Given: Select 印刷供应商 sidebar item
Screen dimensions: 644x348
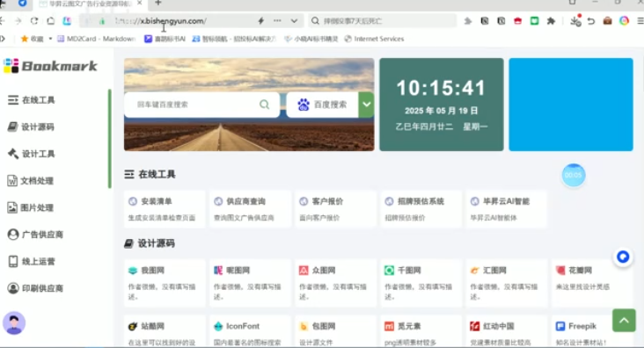Looking at the screenshot, I should pyautogui.click(x=35, y=288).
